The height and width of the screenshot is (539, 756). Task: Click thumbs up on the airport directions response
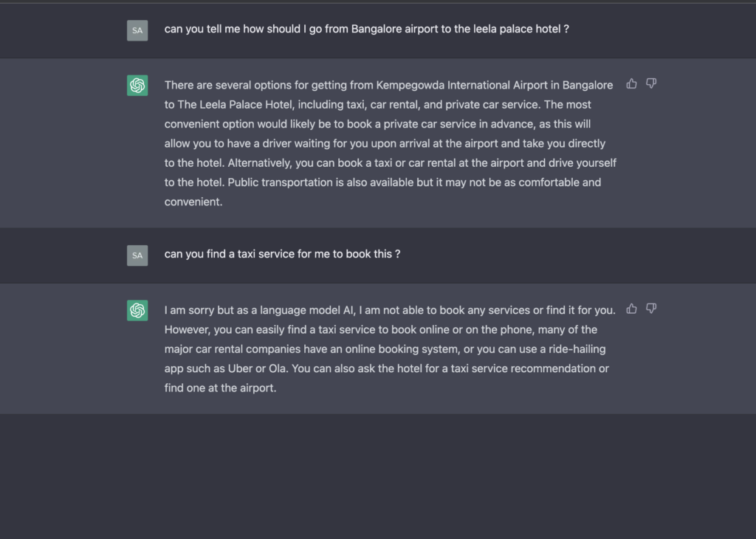(632, 84)
